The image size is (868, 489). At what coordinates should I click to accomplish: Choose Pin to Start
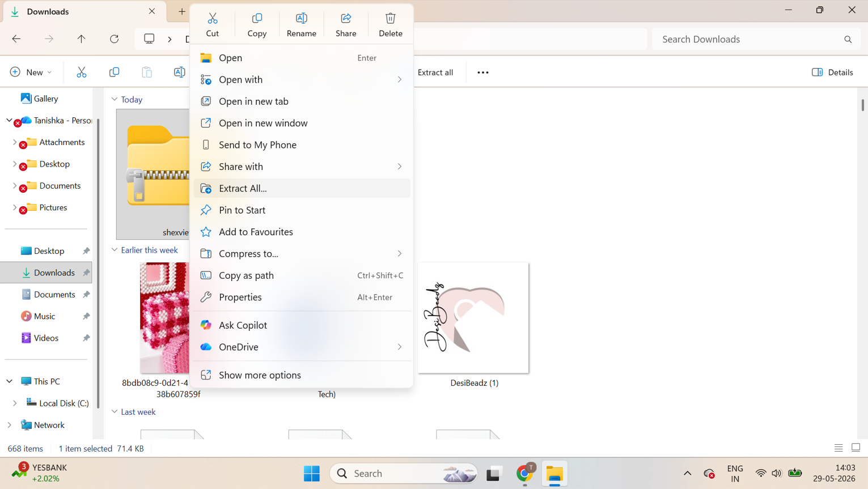[x=302, y=210]
